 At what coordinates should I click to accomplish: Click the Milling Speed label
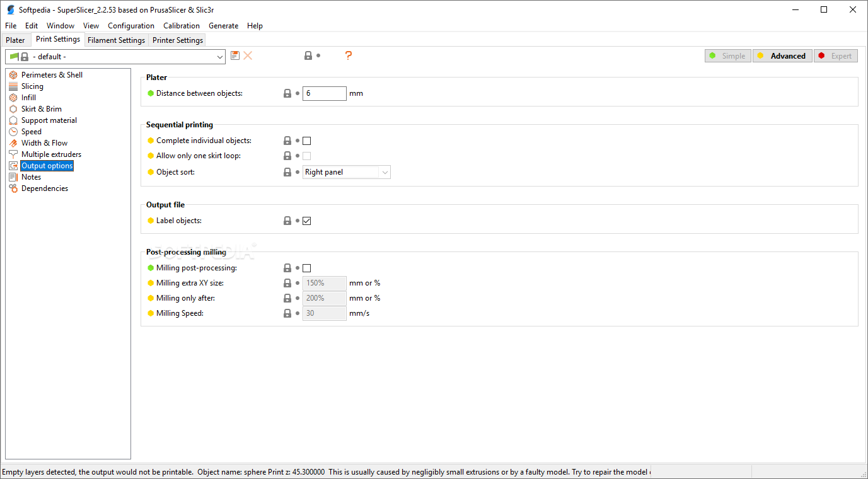coord(180,313)
